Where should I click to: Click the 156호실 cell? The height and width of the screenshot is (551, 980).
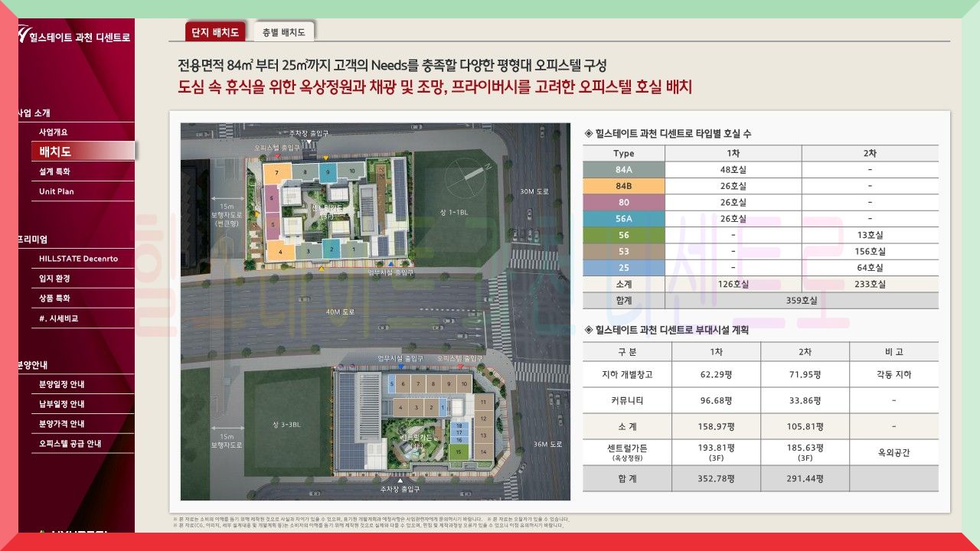tap(870, 251)
